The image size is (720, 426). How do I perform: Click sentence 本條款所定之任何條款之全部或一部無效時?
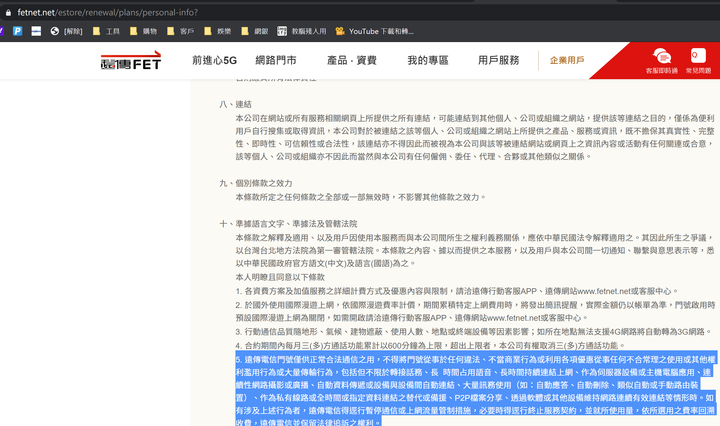point(315,197)
